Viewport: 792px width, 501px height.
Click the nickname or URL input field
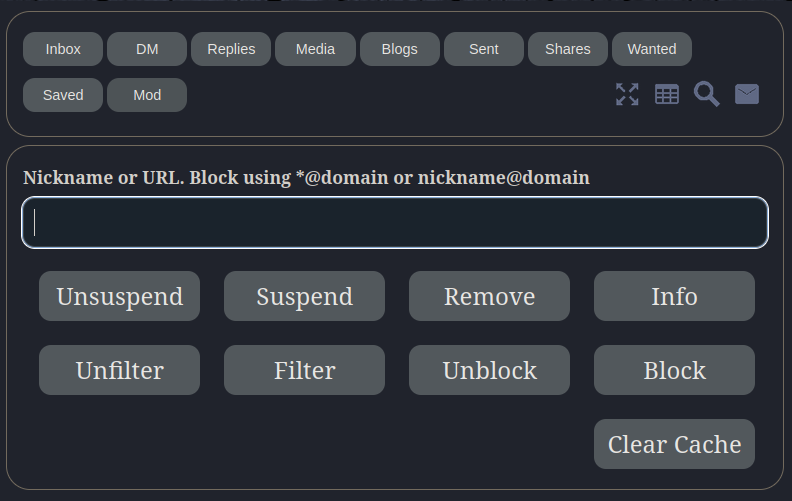395,222
